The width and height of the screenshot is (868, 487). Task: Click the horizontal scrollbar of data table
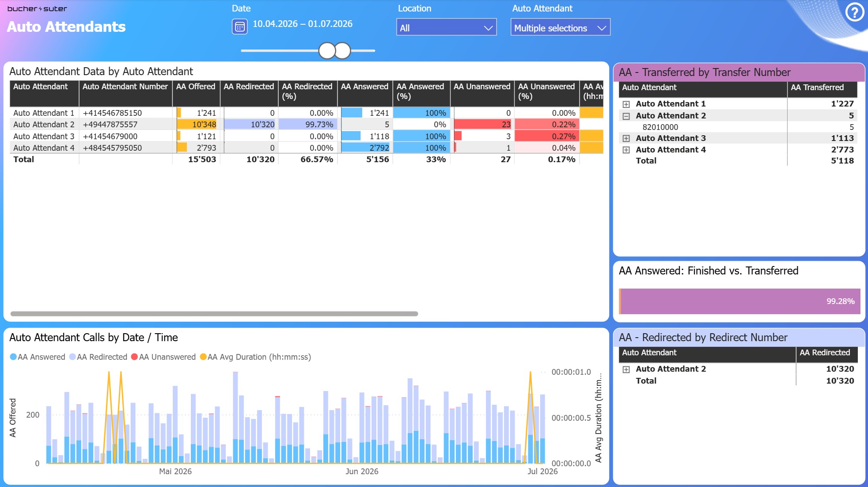(x=214, y=314)
